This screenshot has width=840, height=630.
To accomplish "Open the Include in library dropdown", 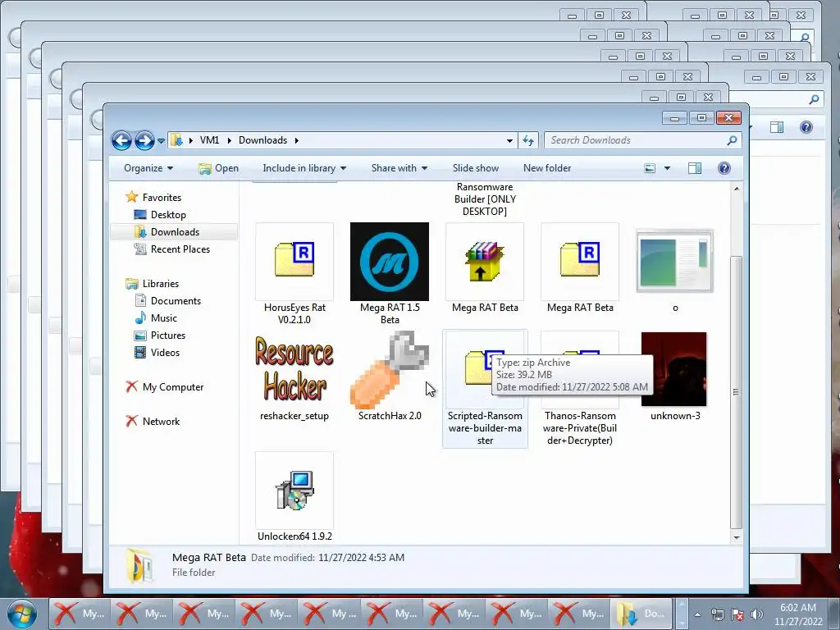I will 304,168.
